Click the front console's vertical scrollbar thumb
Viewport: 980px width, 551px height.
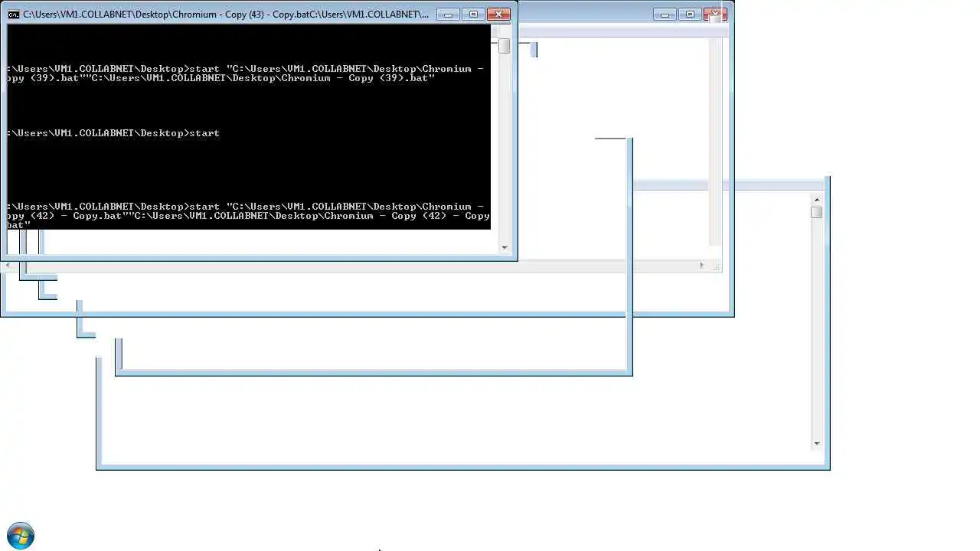click(504, 46)
